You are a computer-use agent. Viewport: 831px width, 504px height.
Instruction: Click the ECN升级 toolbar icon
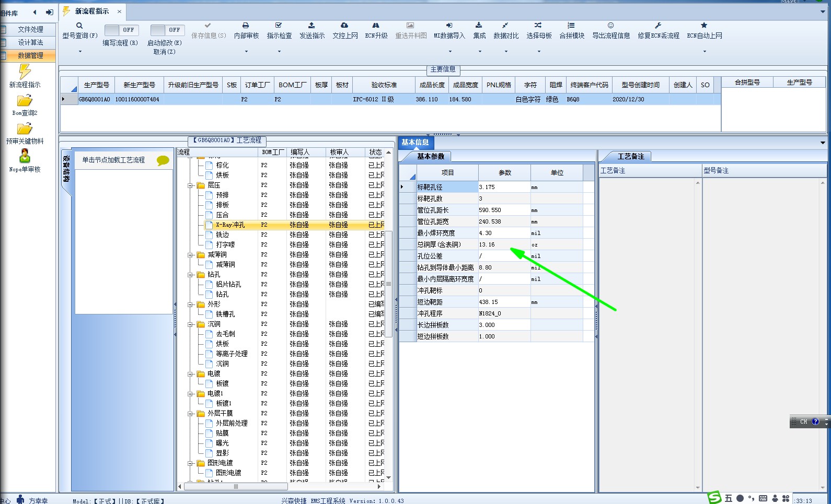(376, 25)
